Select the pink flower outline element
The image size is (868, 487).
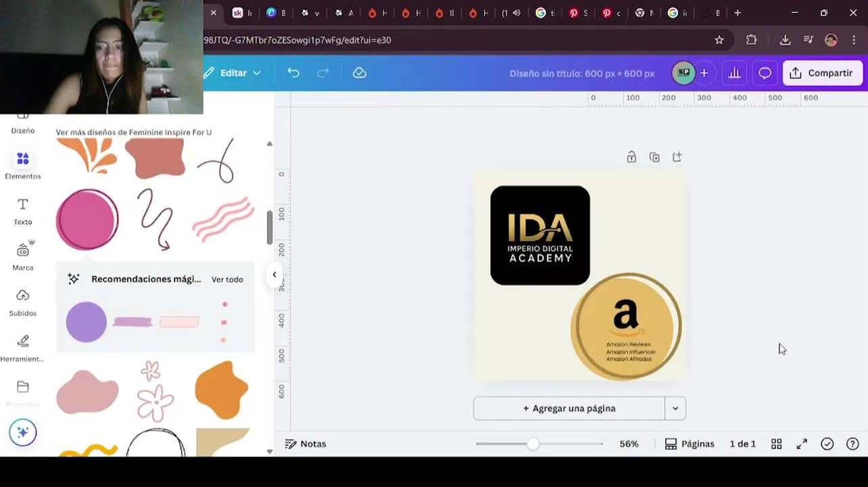pos(155,391)
